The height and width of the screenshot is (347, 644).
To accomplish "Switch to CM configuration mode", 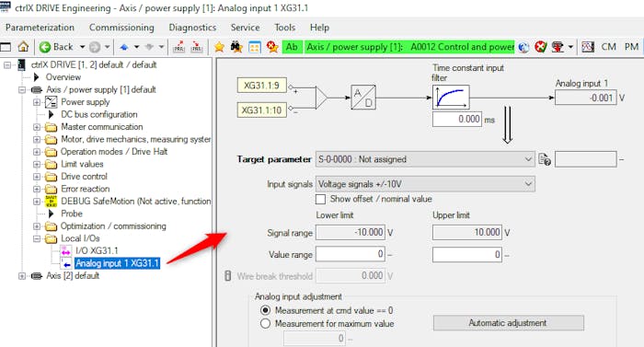I will click(609, 47).
